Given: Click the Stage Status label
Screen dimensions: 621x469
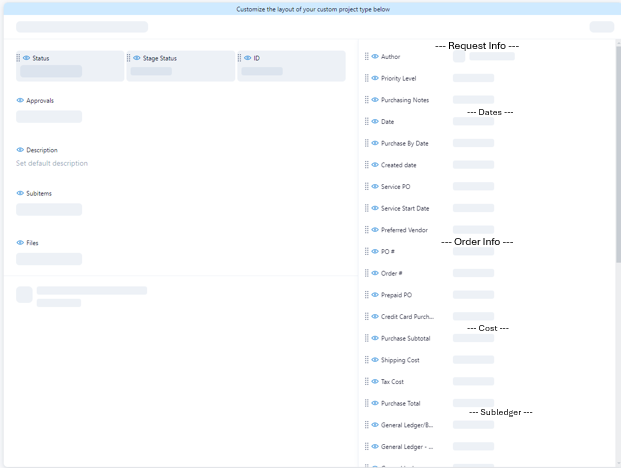Looking at the screenshot, I should tap(160, 58).
